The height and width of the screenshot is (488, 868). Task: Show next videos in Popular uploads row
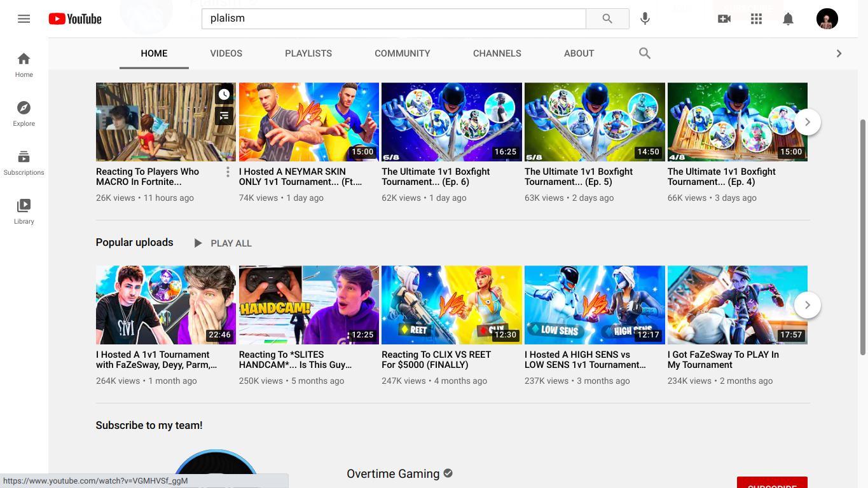(x=808, y=305)
